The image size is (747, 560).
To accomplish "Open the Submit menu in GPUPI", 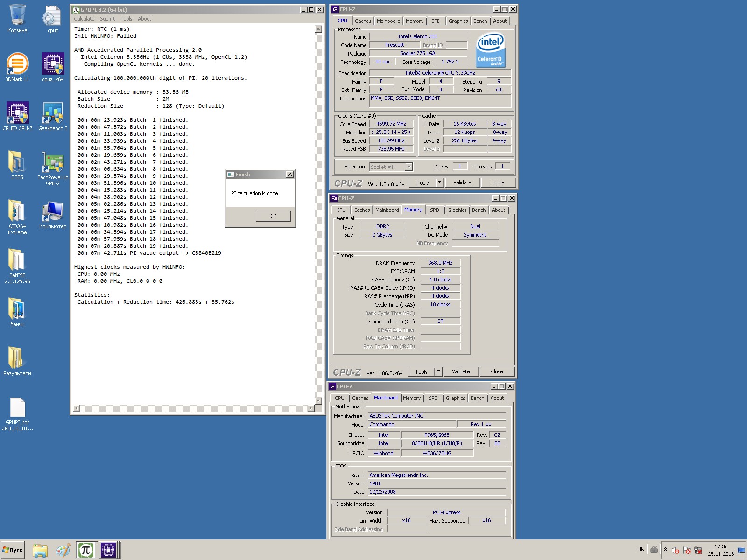I will coord(107,19).
